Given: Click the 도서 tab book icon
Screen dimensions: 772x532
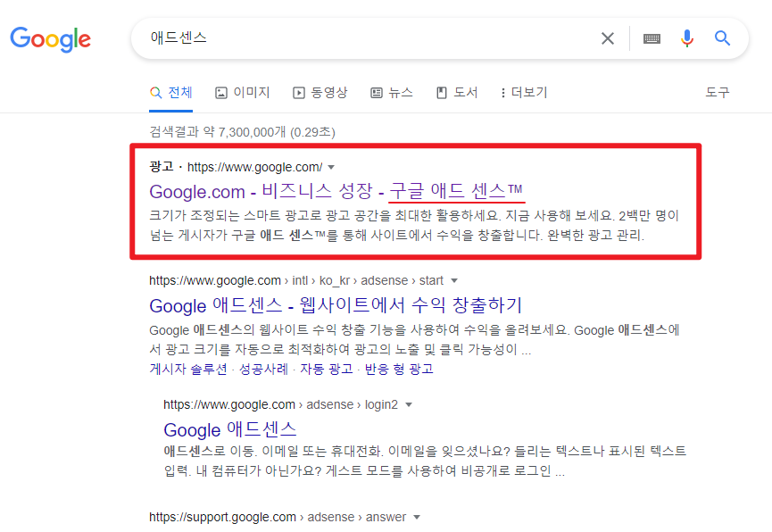Looking at the screenshot, I should (442, 93).
